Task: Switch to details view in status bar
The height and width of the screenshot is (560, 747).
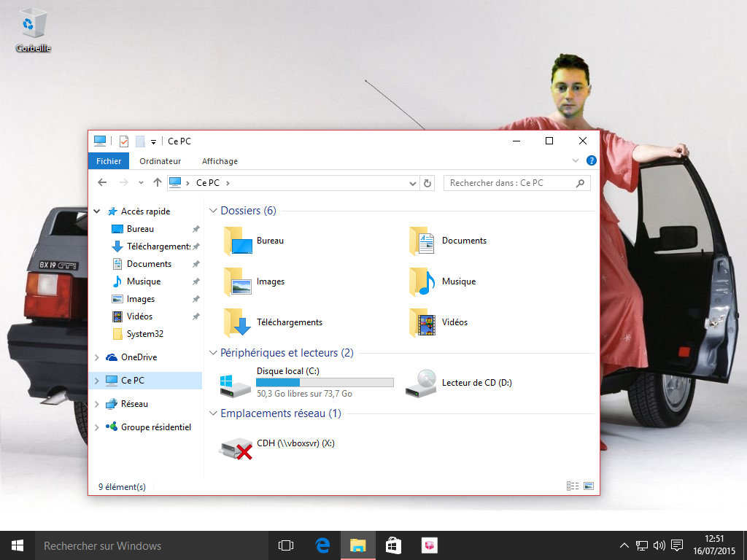Action: (573, 486)
